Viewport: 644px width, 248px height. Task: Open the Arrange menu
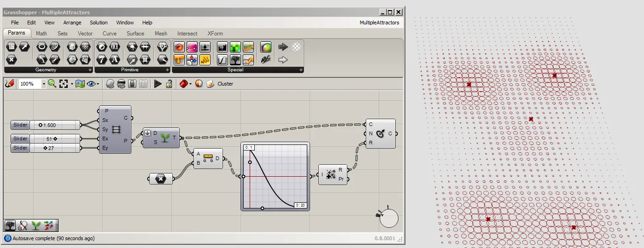click(x=72, y=23)
